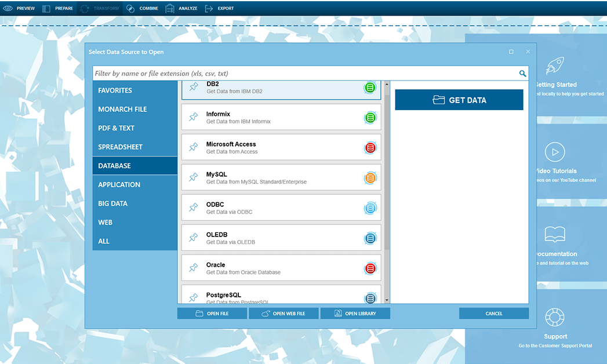Open the Analyze toolbar section
This screenshot has width=607, height=364.
[181, 8]
